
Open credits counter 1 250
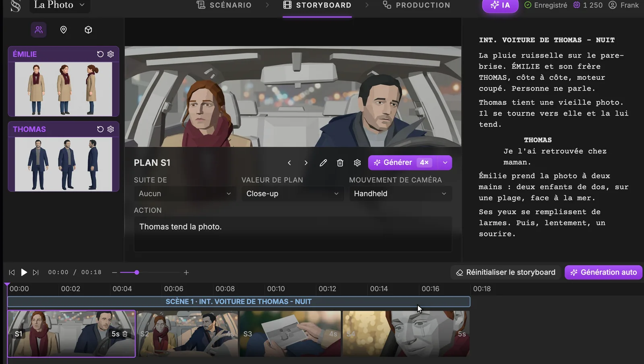tap(588, 5)
